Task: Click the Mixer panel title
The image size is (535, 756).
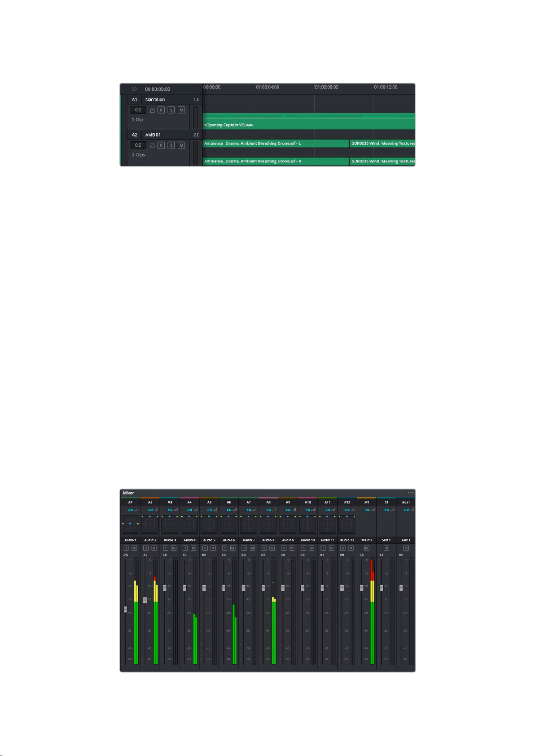Action: (128, 493)
